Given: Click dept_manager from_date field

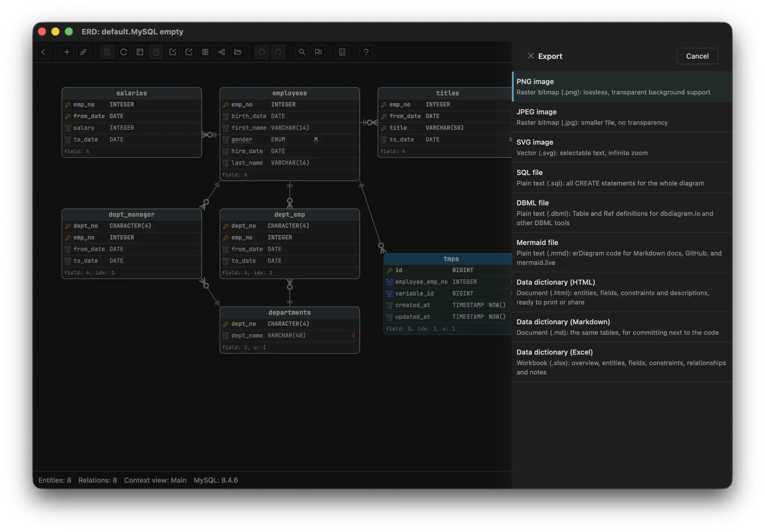Looking at the screenshot, I should click(131, 249).
